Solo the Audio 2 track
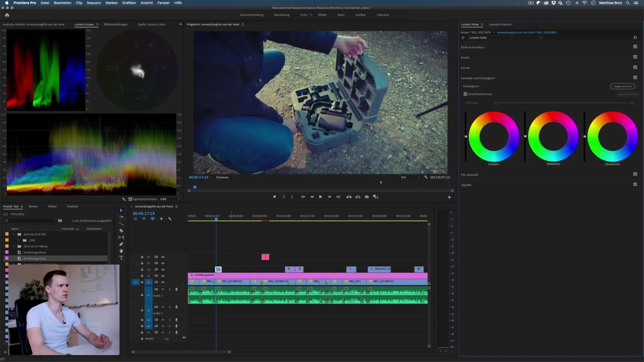 point(170,307)
